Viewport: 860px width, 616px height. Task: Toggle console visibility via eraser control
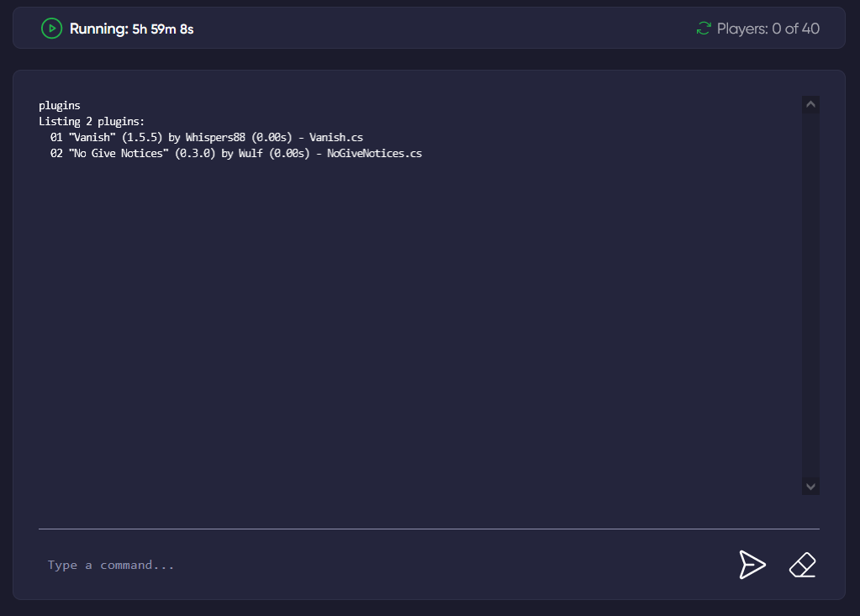[x=802, y=565]
